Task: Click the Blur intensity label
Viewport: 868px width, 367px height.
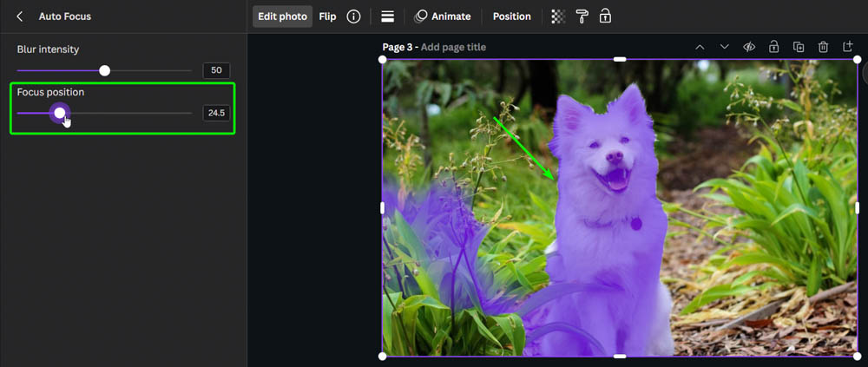Action: (48, 49)
